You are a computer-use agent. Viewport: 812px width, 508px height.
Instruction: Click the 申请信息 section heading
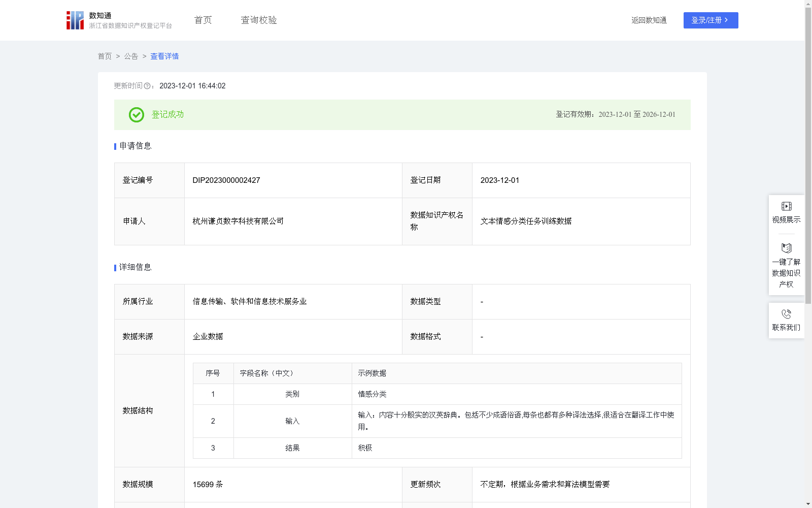[135, 146]
